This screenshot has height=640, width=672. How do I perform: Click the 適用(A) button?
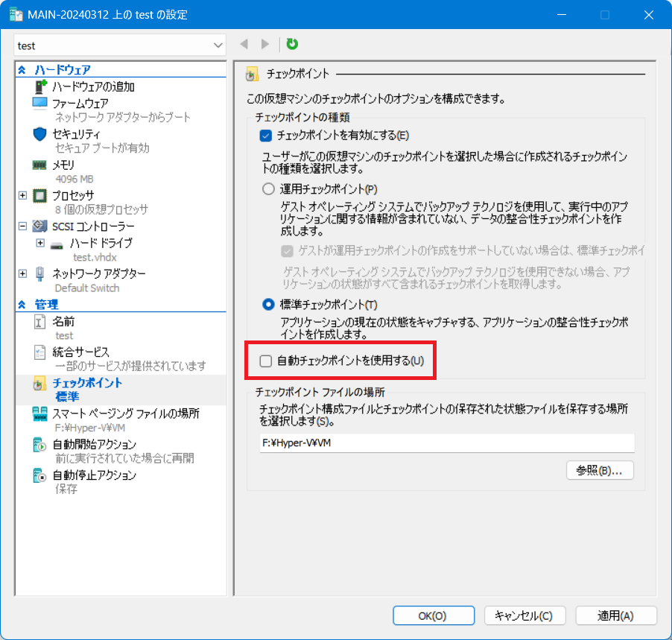[x=616, y=615]
